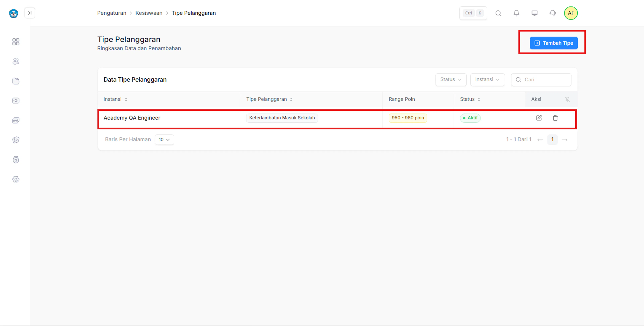Click the search magnifier in top bar
644x326 pixels.
pyautogui.click(x=498, y=13)
